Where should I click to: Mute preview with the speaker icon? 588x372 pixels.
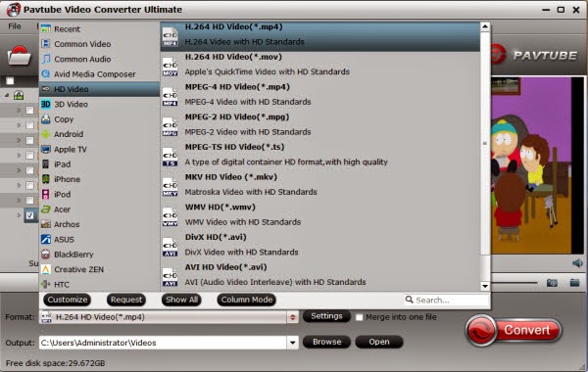(578, 262)
